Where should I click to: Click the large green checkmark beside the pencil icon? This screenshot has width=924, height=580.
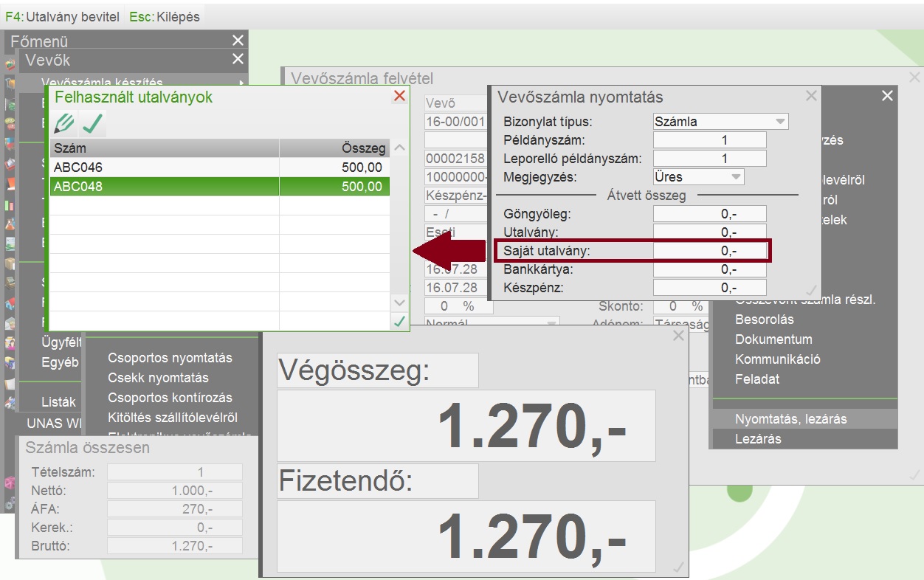point(92,123)
